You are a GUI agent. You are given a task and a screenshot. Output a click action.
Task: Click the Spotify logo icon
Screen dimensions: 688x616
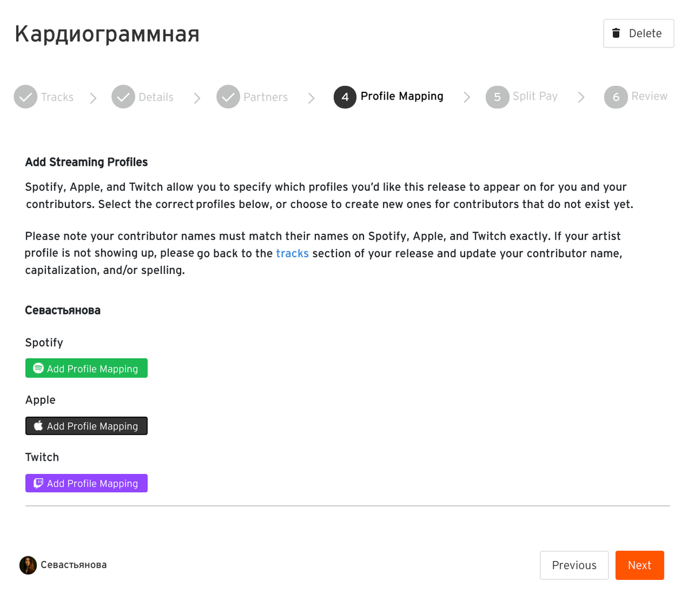click(38, 368)
